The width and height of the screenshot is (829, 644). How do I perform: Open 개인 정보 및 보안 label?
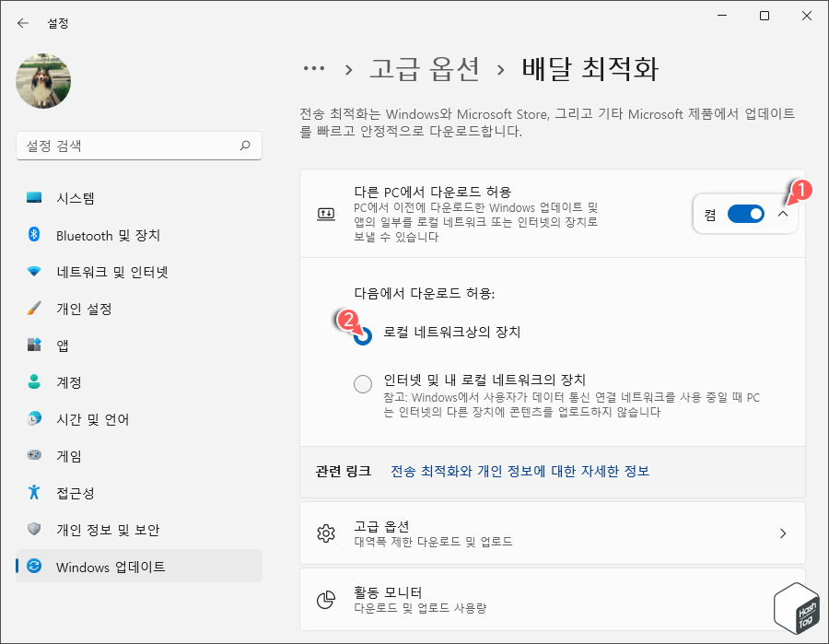108,530
